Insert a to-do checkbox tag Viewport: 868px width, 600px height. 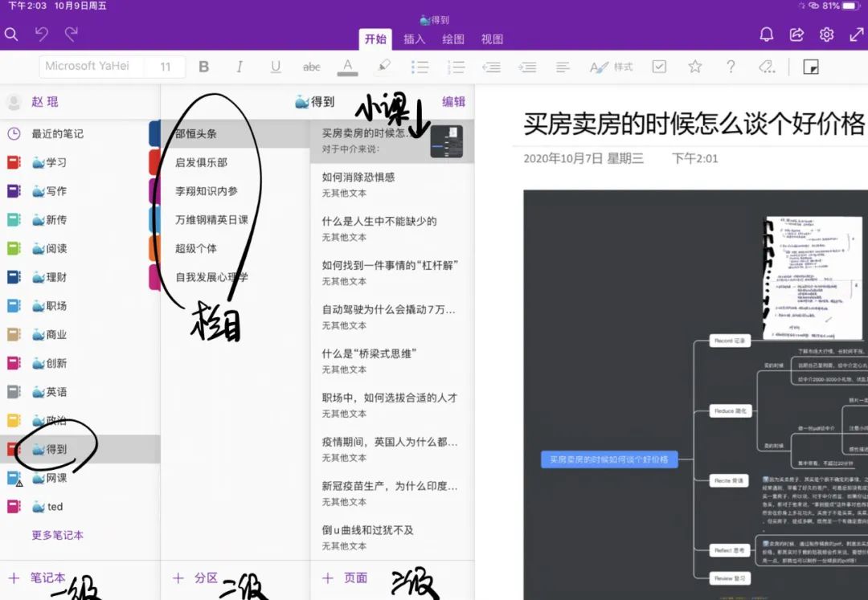coord(660,67)
